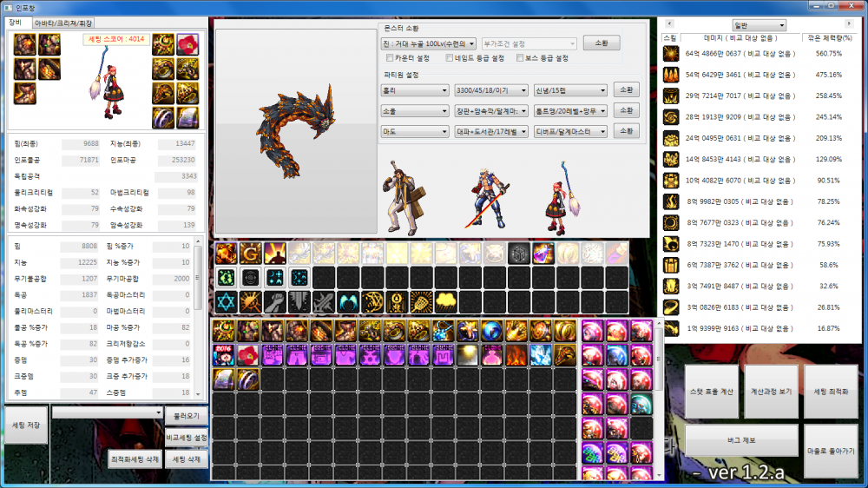Open the 마도 party member dropdown
868x488 pixels.
click(x=415, y=132)
